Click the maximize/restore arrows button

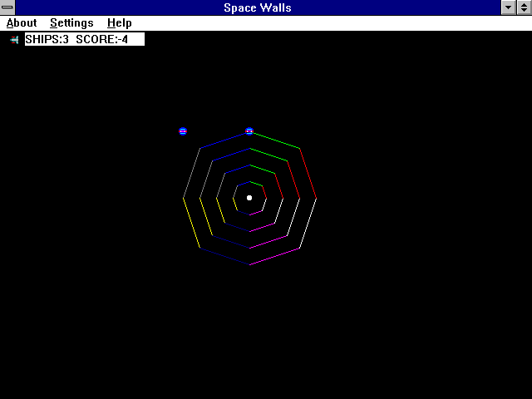[x=525, y=7]
